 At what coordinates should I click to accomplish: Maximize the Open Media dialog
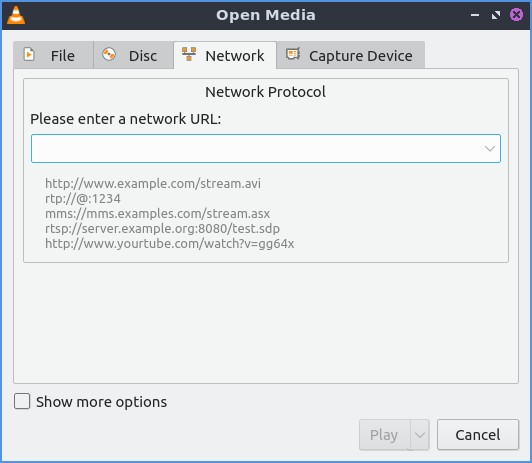[496, 15]
